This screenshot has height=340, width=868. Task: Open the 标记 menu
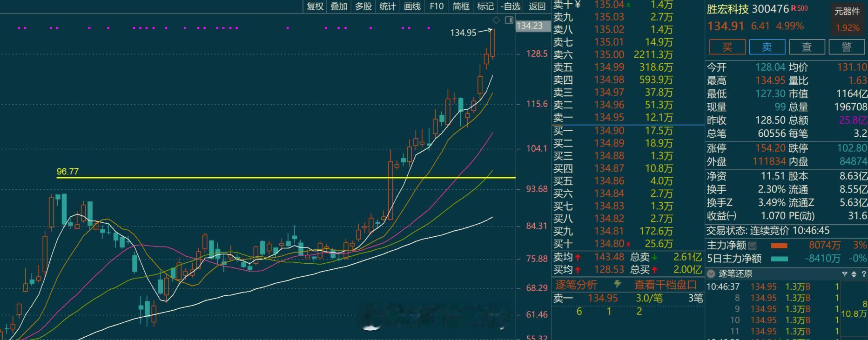tap(485, 6)
